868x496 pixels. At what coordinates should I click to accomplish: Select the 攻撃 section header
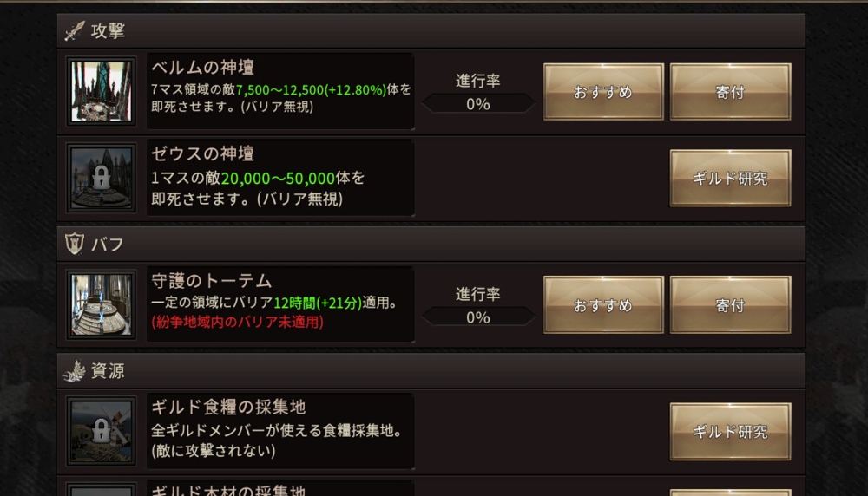click(x=431, y=31)
